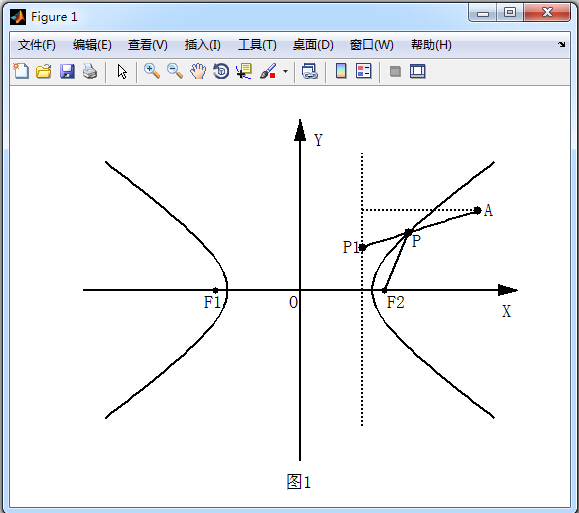Expand the Brush color dropdown arrow
The width and height of the screenshot is (579, 513).
pyautogui.click(x=285, y=71)
